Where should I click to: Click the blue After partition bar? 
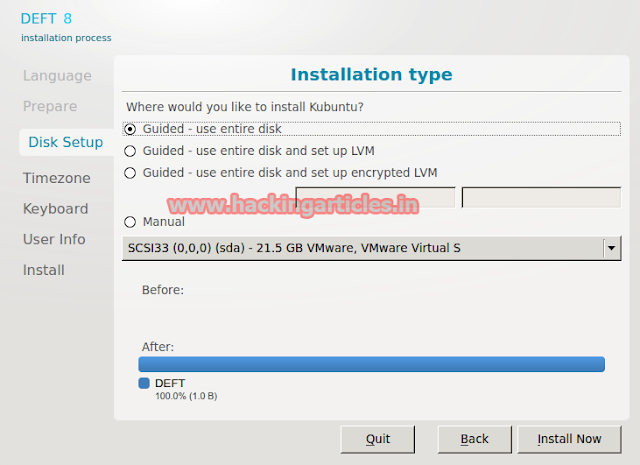click(x=371, y=364)
